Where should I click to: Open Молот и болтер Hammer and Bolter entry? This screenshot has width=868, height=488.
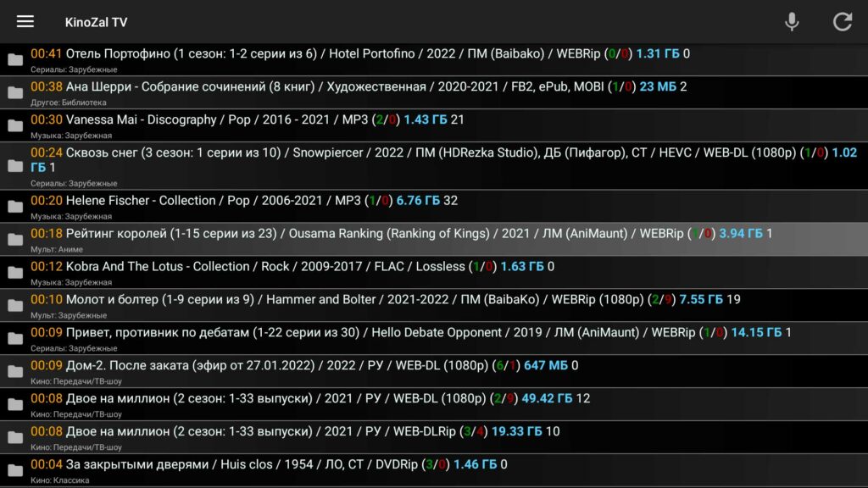(x=434, y=305)
